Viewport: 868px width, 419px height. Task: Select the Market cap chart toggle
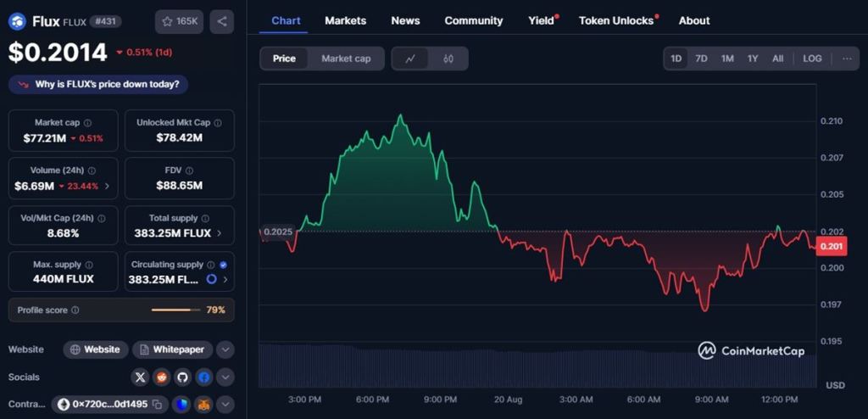click(346, 59)
